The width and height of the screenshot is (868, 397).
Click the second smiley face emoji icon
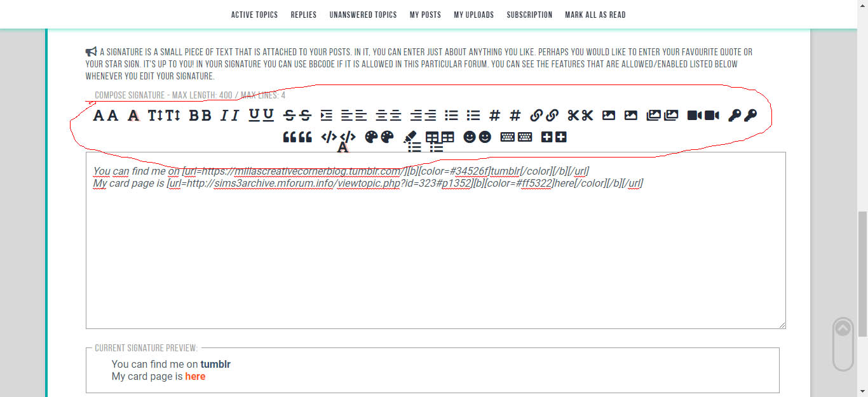point(485,137)
